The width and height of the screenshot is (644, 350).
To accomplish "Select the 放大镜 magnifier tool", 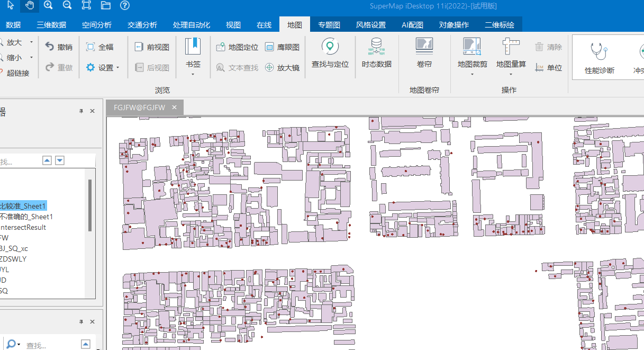I will 282,68.
